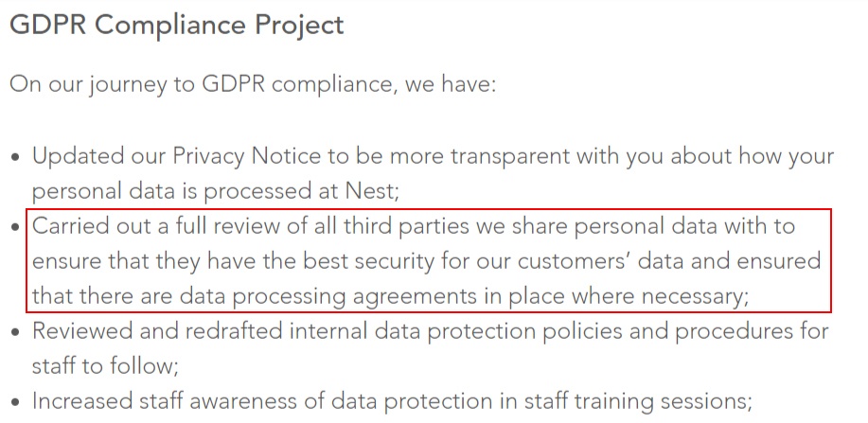This screenshot has height=423, width=868.
Task: Click the red-outlined highlighted paragraph
Action: click(429, 260)
